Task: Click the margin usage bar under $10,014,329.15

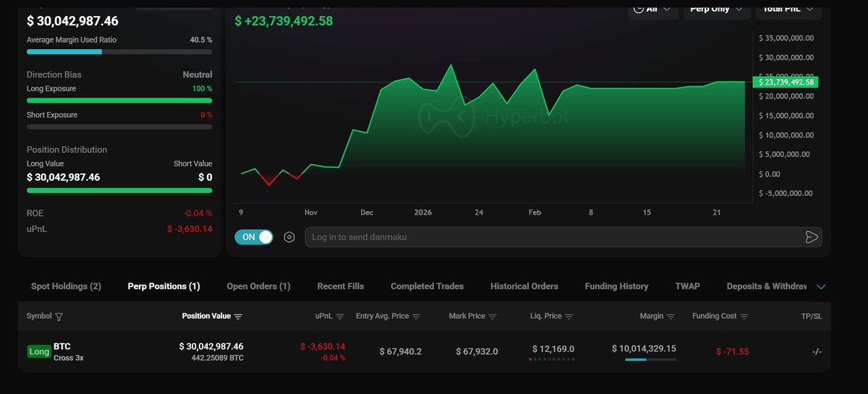Action: tap(650, 359)
